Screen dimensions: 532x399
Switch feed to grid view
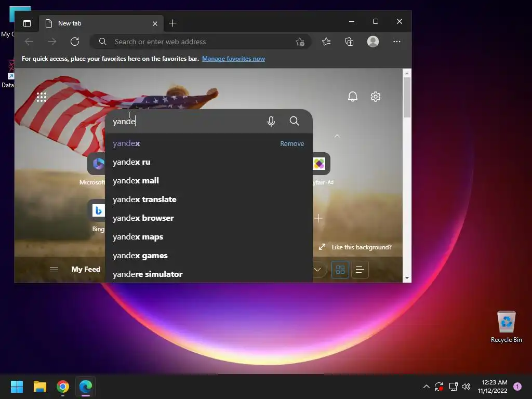pyautogui.click(x=340, y=270)
